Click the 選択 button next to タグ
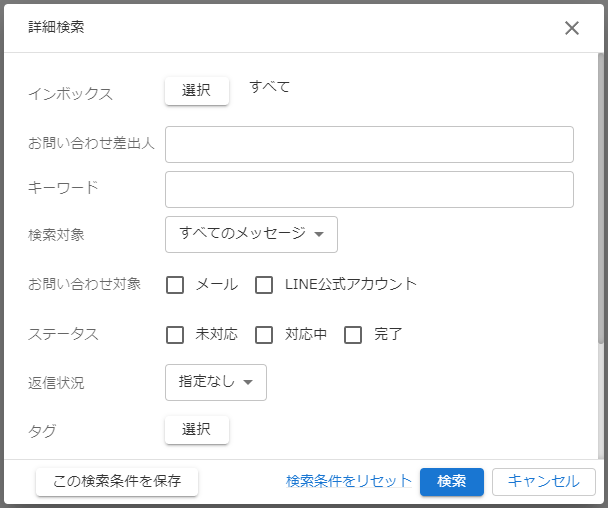Screen dimensions: 608x508 click(197, 430)
